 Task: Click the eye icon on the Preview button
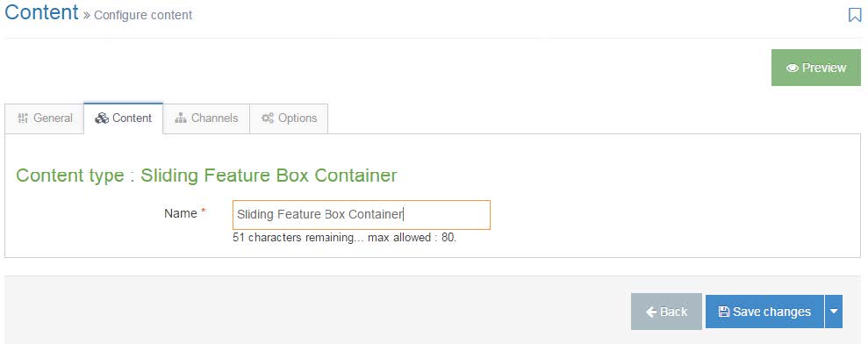(x=793, y=68)
